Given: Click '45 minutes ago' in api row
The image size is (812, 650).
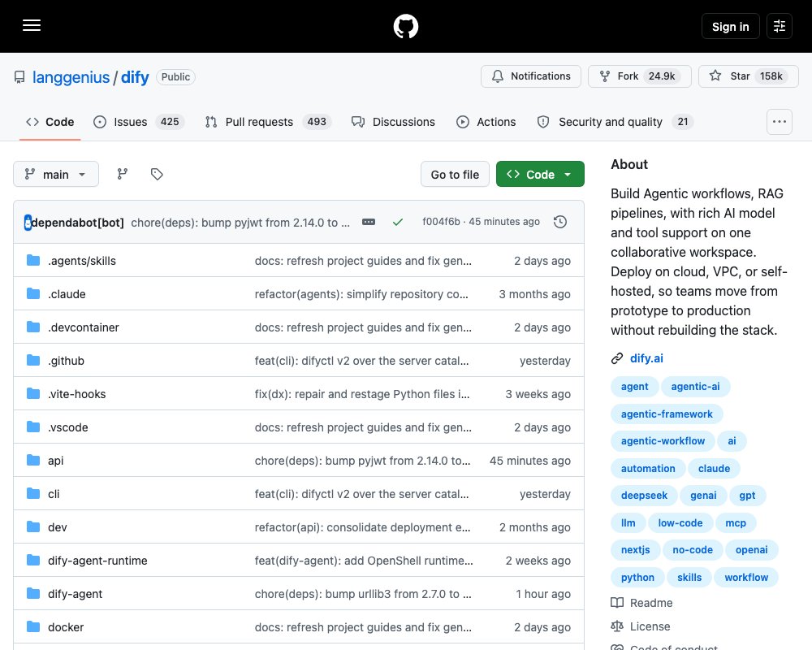Looking at the screenshot, I should pos(529,461).
